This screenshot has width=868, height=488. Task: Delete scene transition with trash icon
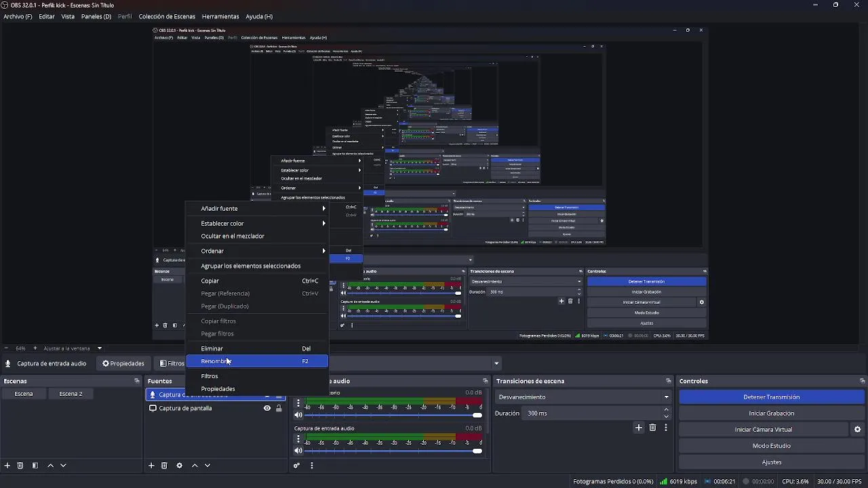652,428
